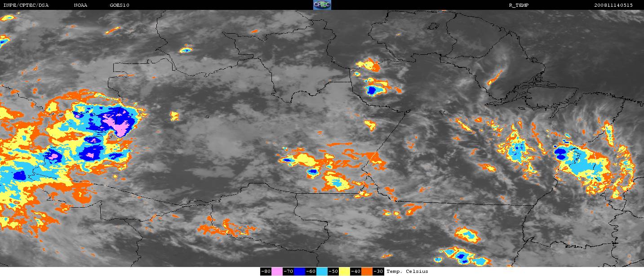Click the orange legend swatch after -40
Screen dimensions: 644x276
point(367,272)
